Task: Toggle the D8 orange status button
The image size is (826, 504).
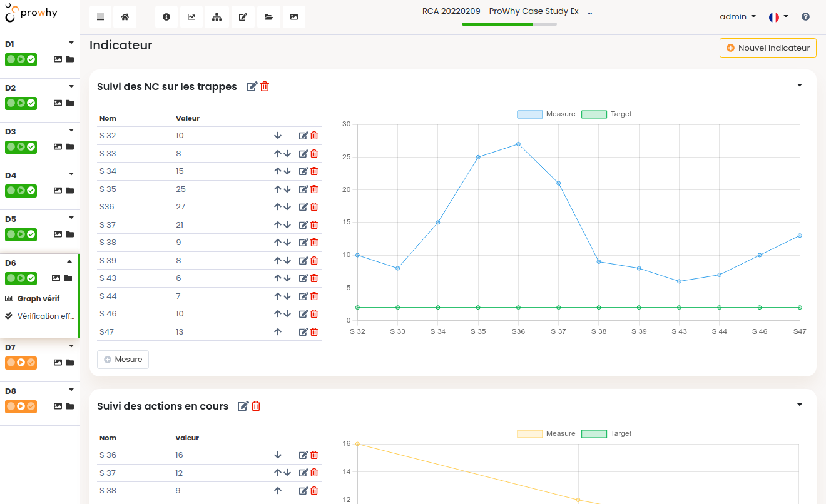Action: coord(21,406)
